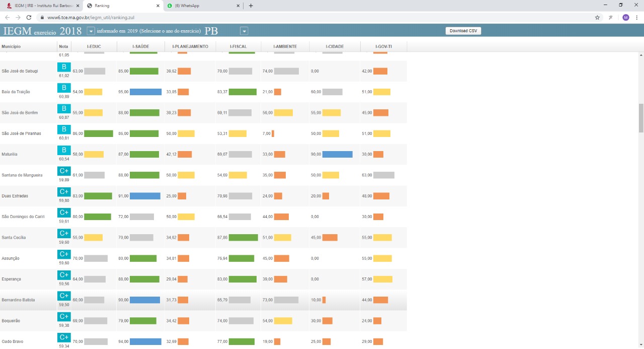Download the ranking as CSV
This screenshot has height=349, width=644.
coord(463,31)
